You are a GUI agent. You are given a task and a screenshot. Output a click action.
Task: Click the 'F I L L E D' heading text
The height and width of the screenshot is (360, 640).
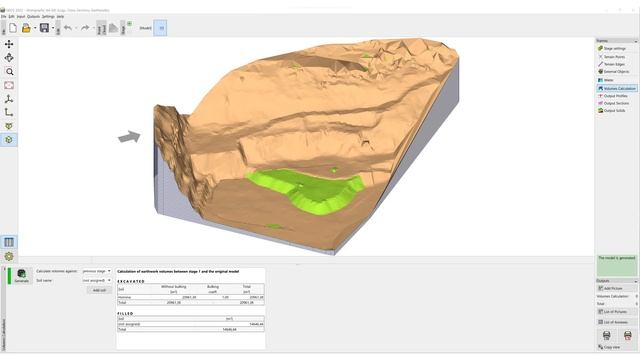pyautogui.click(x=125, y=313)
